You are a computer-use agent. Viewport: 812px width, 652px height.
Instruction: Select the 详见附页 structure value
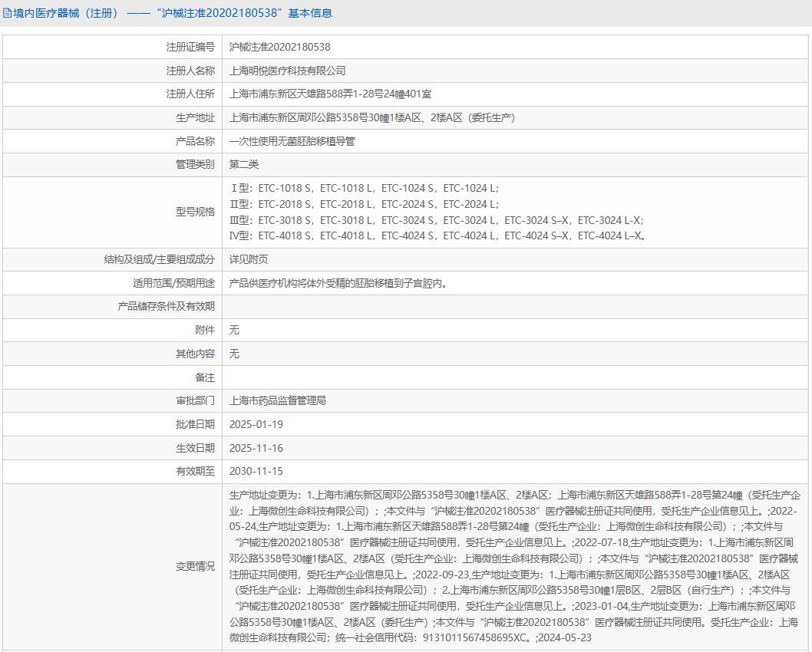pos(249,260)
